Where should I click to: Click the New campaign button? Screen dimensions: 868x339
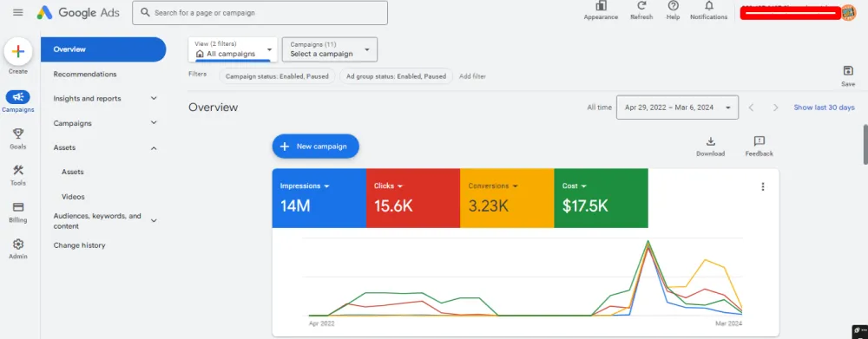tap(316, 147)
